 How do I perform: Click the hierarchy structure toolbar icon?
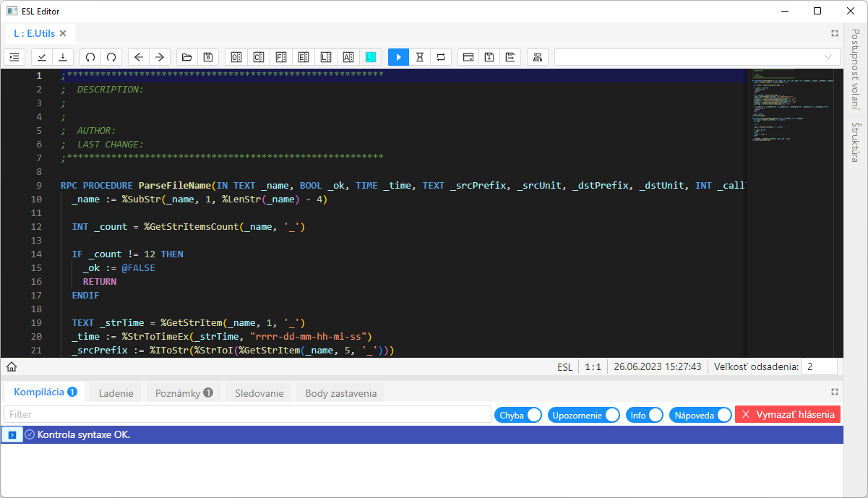[537, 57]
